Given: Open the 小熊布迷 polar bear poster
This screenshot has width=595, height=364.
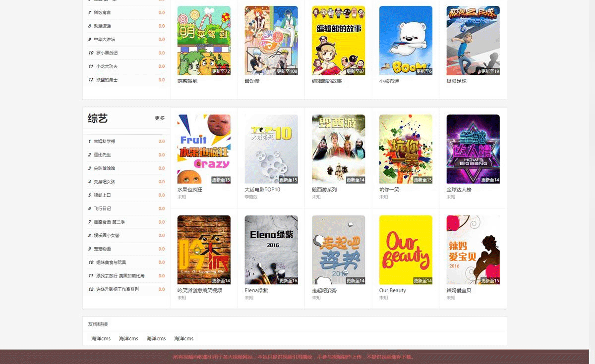Looking at the screenshot, I should point(406,41).
